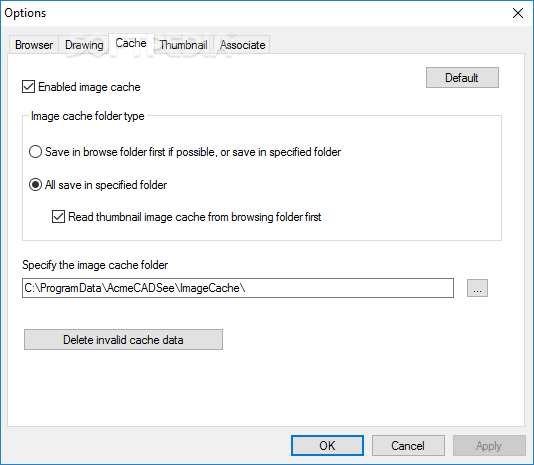The height and width of the screenshot is (465, 534).
Task: Open the Drawing tab
Action: tap(84, 45)
